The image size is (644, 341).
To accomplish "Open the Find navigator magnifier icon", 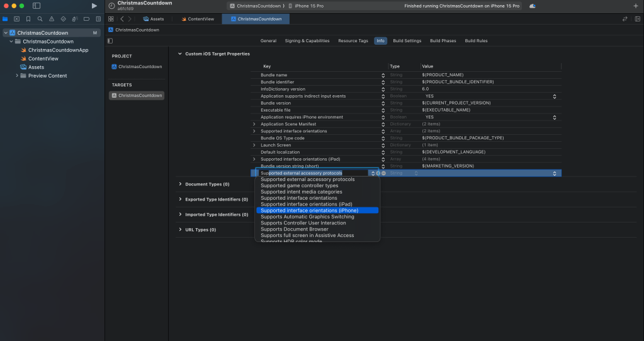I will tap(40, 19).
